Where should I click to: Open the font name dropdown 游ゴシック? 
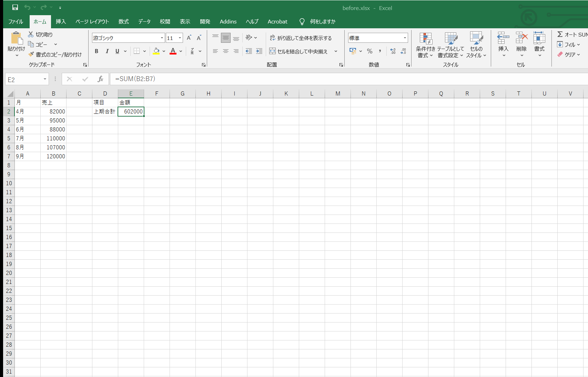[x=162, y=38]
